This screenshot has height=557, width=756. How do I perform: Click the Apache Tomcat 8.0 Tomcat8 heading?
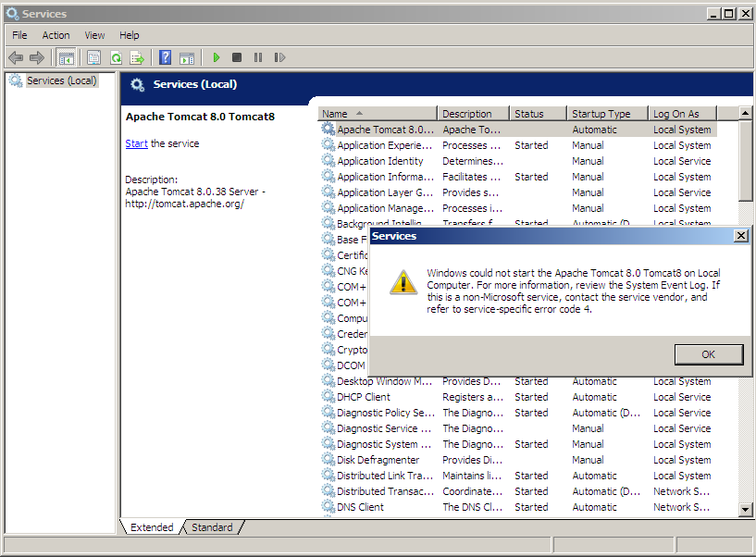200,117
